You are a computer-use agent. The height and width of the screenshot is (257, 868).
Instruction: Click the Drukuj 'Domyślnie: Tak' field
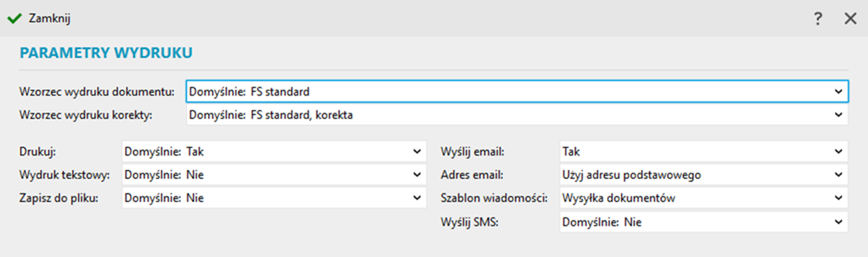274,151
